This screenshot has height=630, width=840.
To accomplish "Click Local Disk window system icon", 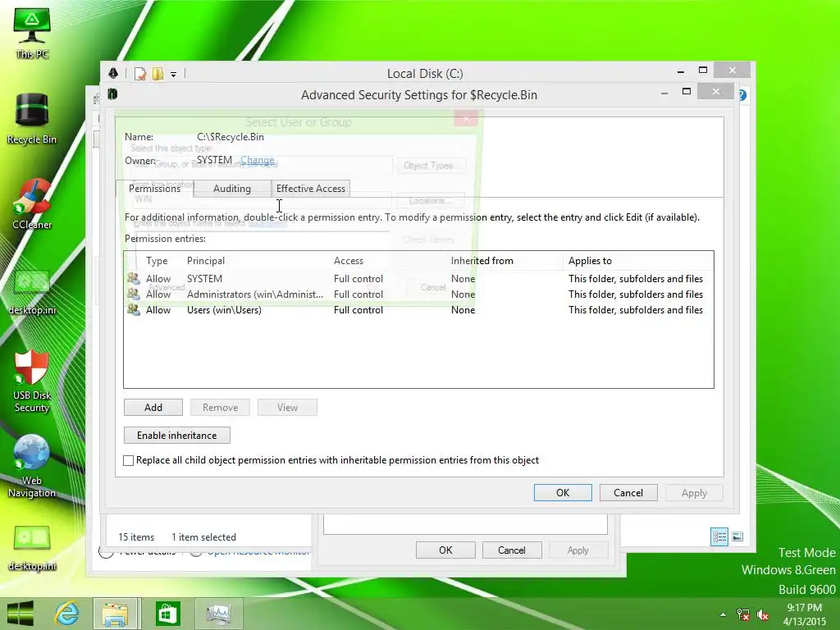I will click(113, 73).
